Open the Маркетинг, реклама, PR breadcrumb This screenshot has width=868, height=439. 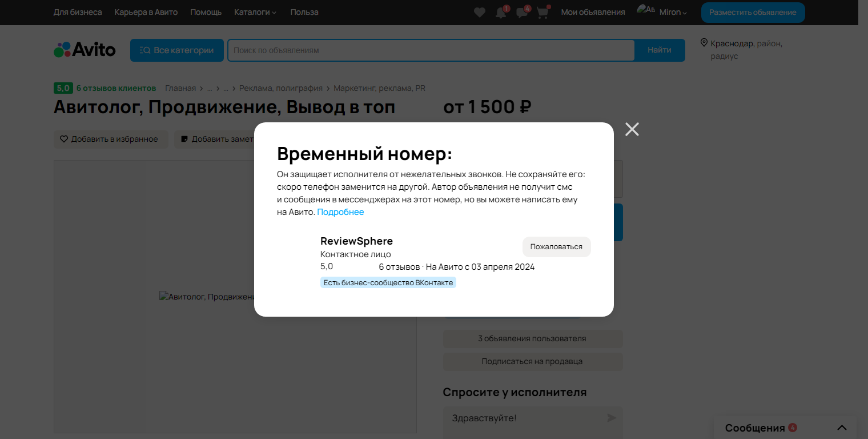[380, 88]
